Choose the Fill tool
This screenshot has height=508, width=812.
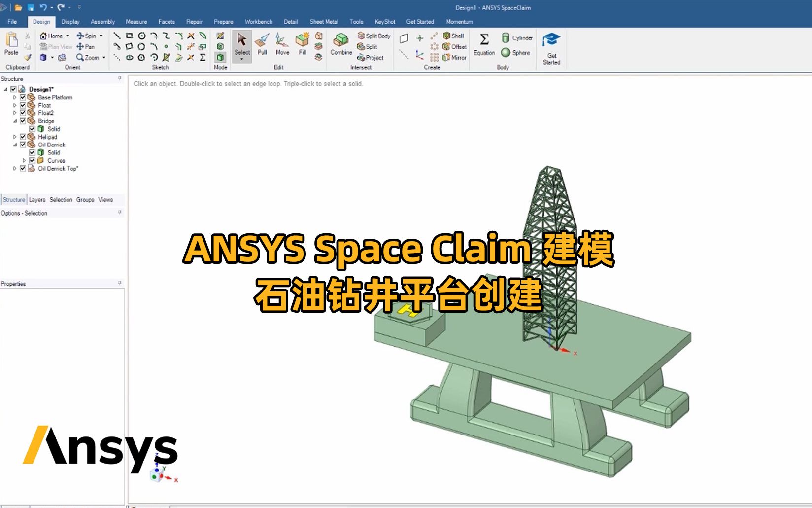(303, 44)
